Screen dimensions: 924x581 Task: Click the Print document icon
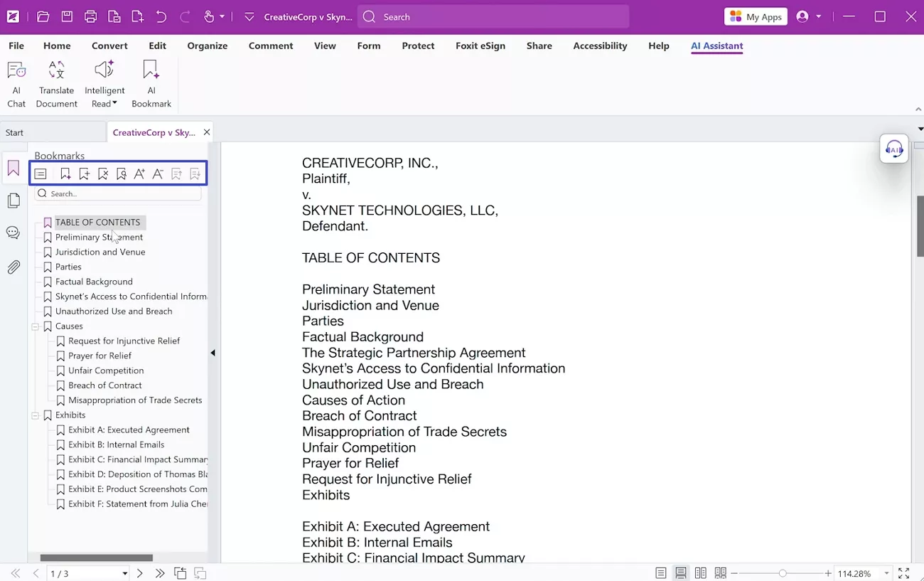pos(91,16)
